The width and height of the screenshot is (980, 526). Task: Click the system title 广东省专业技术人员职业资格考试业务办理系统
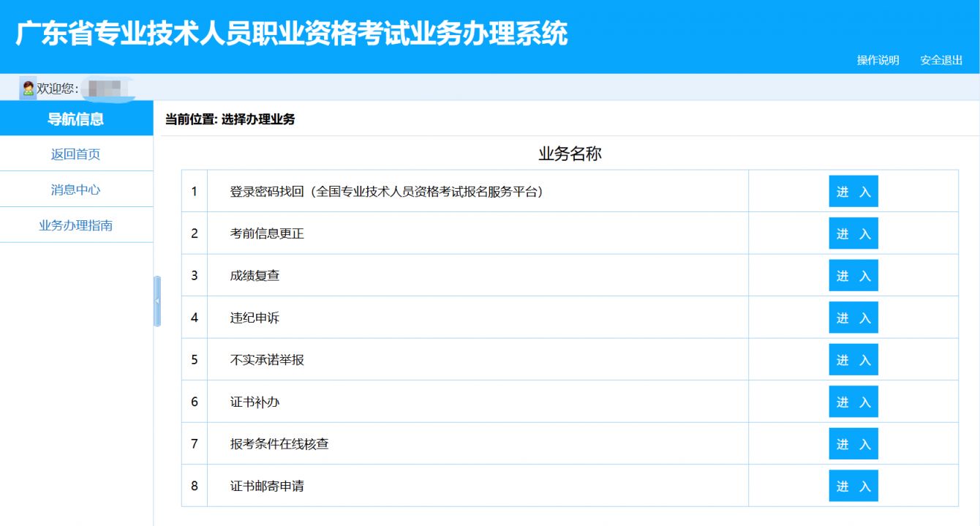click(x=292, y=33)
